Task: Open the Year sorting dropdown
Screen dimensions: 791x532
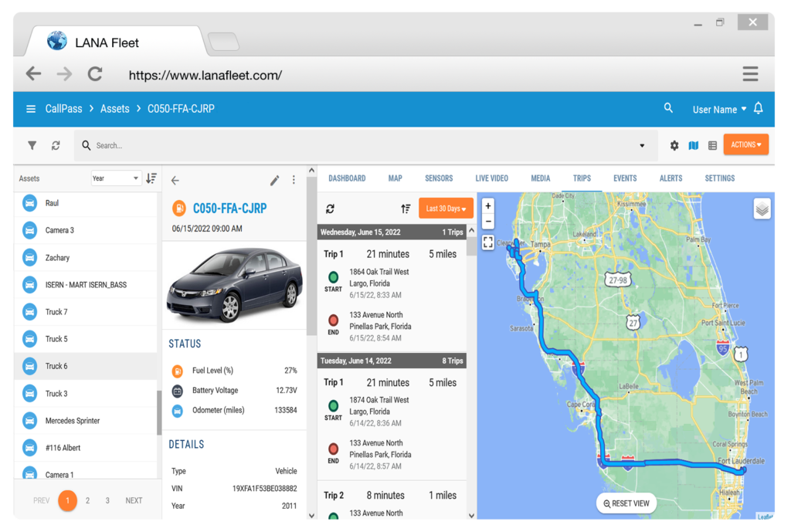Action: pos(116,178)
